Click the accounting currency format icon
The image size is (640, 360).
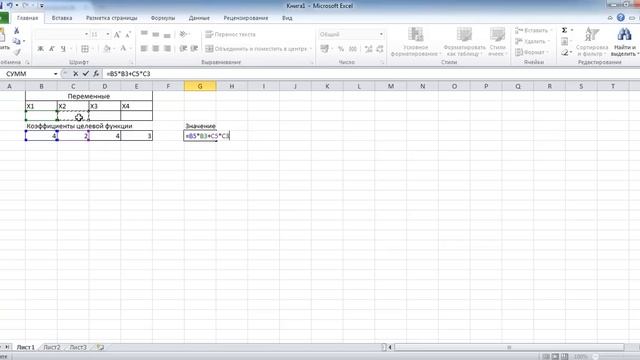(x=324, y=49)
